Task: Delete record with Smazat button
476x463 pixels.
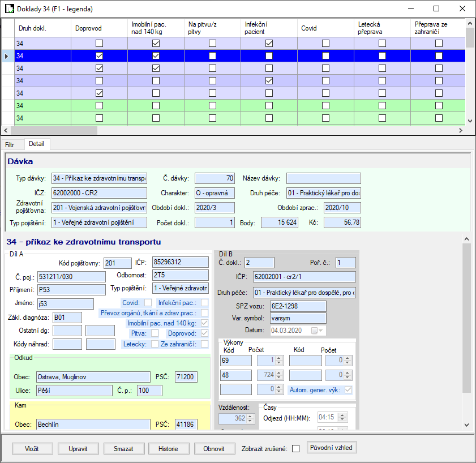Action: (x=123, y=448)
